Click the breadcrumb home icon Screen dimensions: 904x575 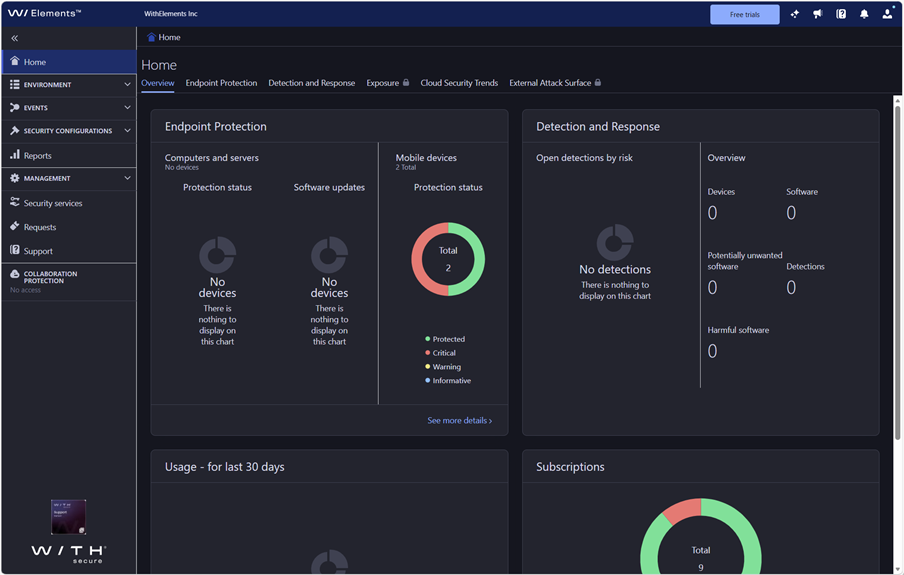click(151, 37)
